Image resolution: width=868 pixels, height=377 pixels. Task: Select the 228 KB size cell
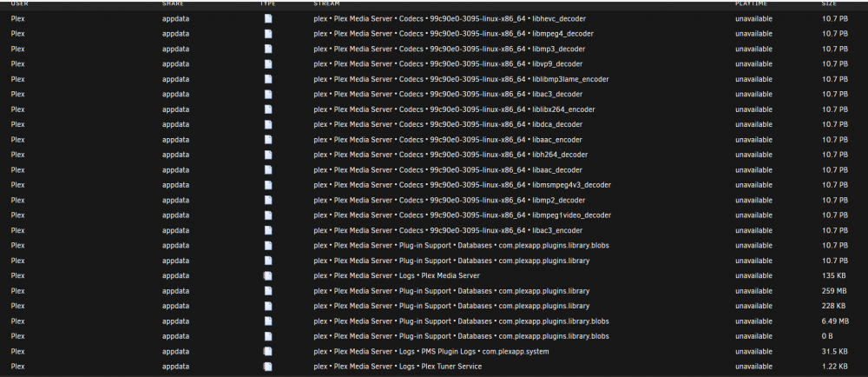tap(833, 306)
